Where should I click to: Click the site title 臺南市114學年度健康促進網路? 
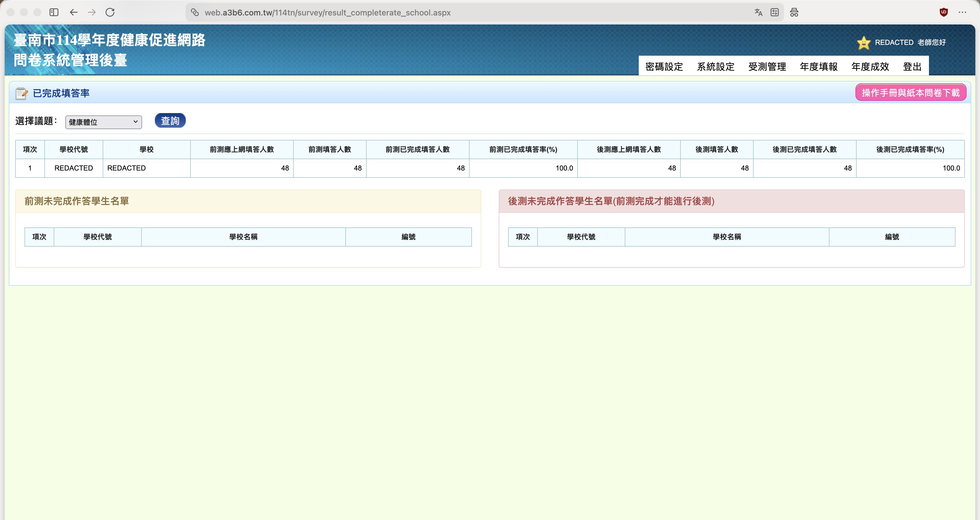tap(110, 40)
